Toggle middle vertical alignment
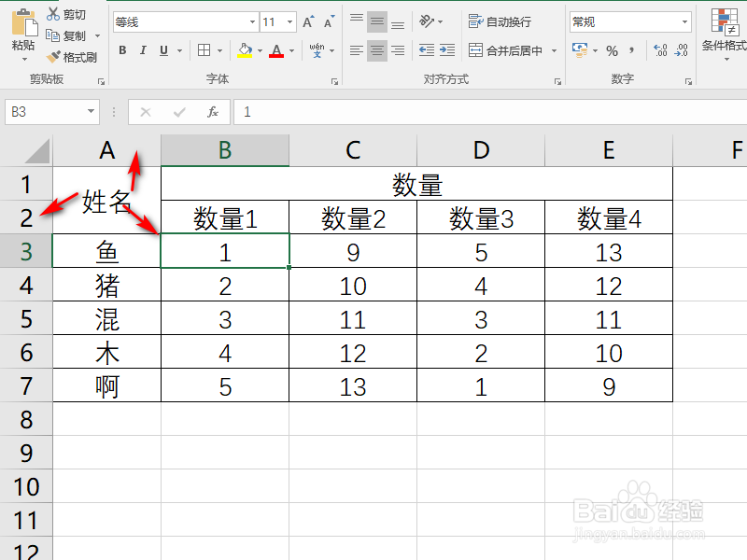 click(x=377, y=21)
